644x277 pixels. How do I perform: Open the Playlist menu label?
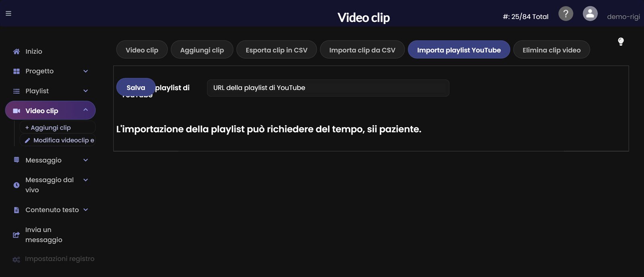tap(37, 91)
